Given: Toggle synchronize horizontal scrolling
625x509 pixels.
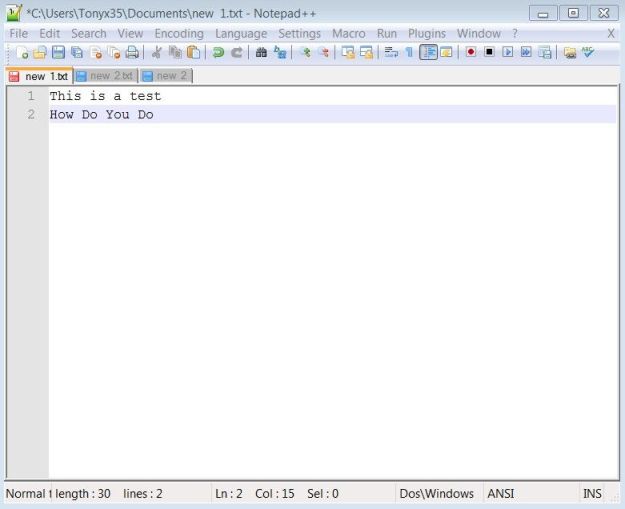Looking at the screenshot, I should click(x=366, y=52).
